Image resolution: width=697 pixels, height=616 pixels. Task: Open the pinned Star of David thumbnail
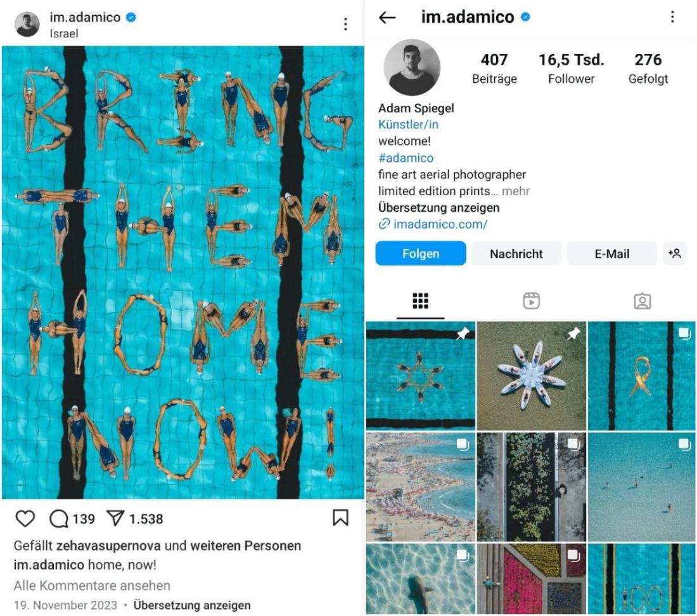point(421,376)
